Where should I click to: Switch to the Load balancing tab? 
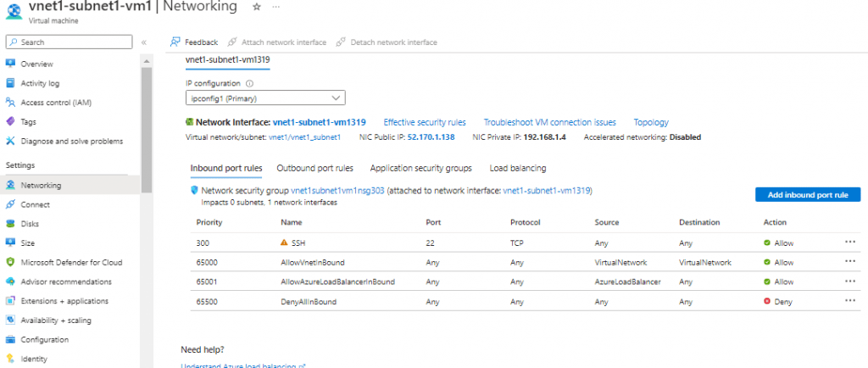point(517,169)
